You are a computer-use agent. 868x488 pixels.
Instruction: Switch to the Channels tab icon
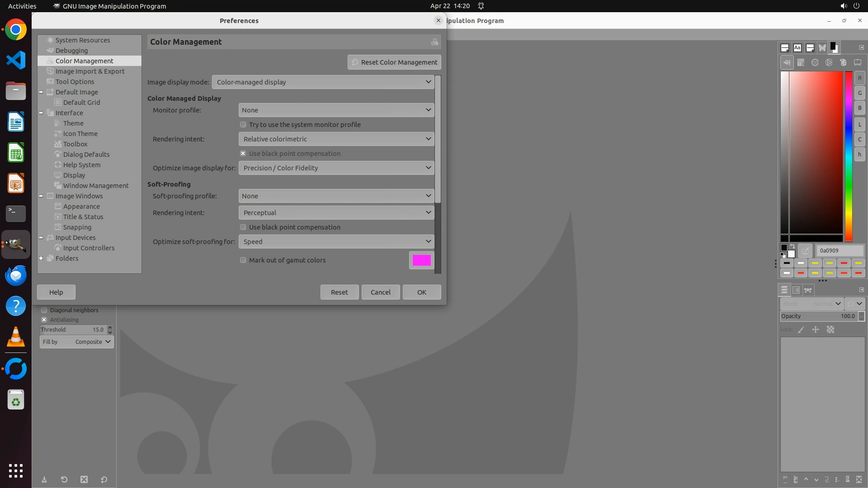pyautogui.click(x=796, y=290)
